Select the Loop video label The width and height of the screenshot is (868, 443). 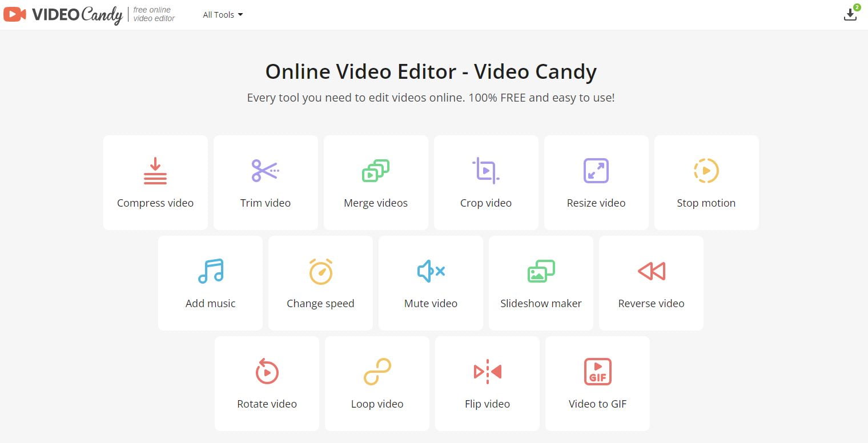(377, 404)
